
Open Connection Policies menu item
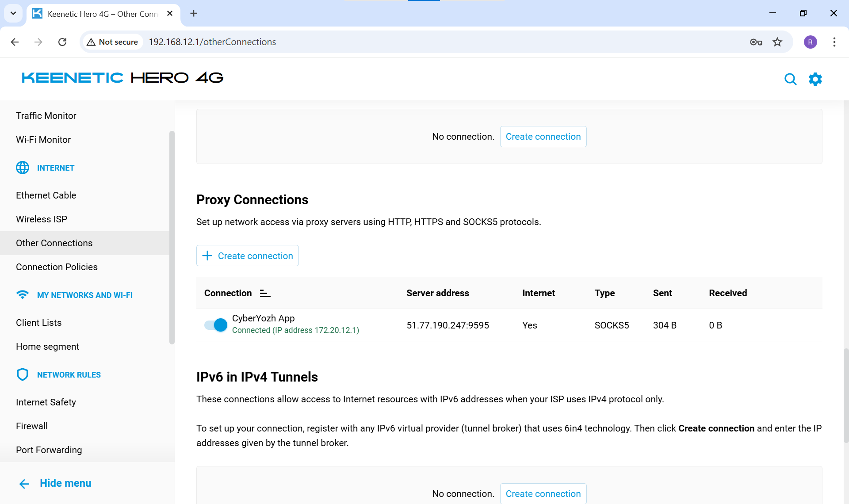point(57,267)
